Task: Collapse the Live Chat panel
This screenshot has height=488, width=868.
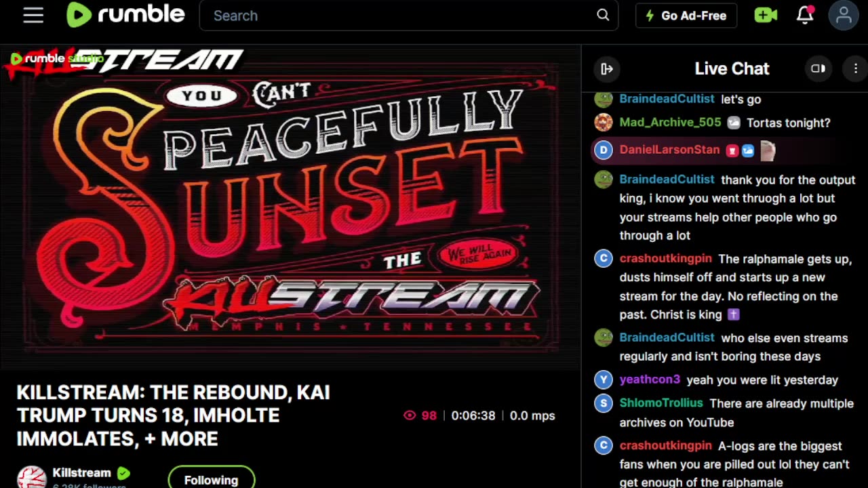Action: pyautogui.click(x=607, y=68)
